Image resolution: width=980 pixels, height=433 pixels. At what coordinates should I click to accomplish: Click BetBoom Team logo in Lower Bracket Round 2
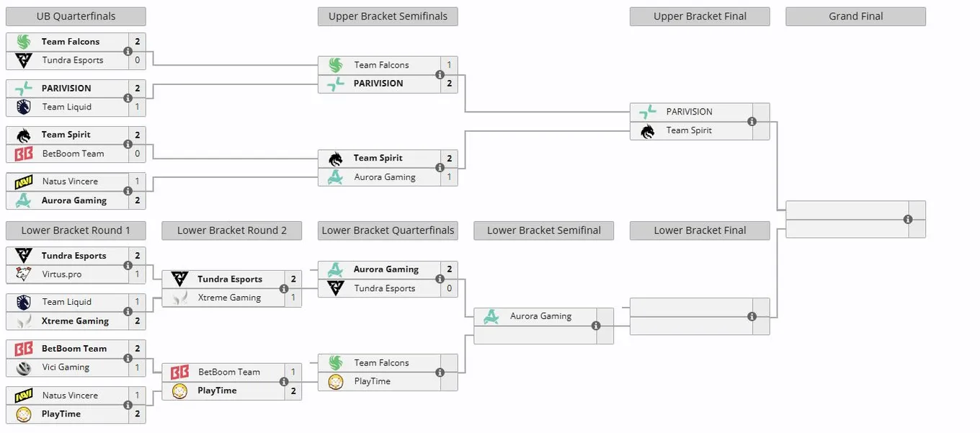[179, 372]
